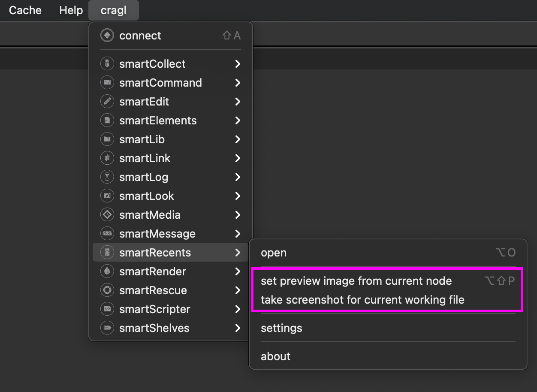The width and height of the screenshot is (537, 392).
Task: Open the Help menu
Action: (71, 10)
